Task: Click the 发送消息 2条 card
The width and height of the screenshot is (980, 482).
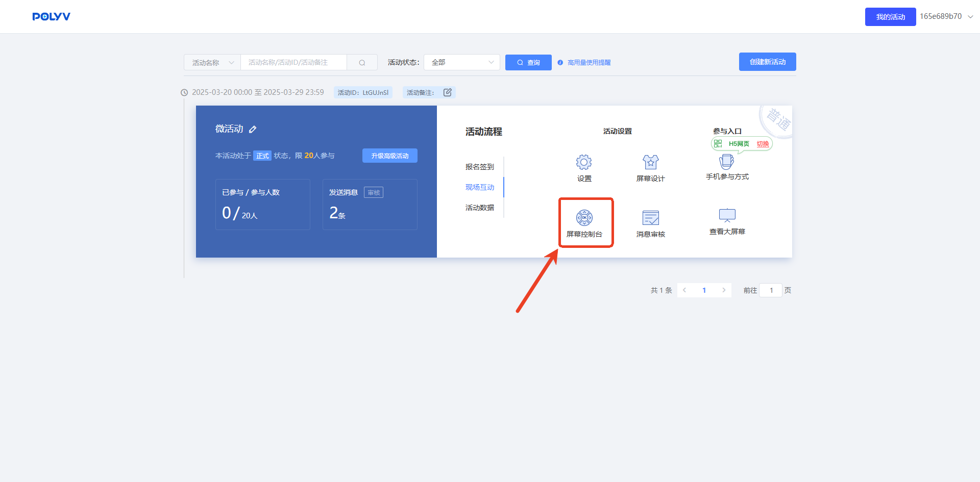Action: [370, 204]
